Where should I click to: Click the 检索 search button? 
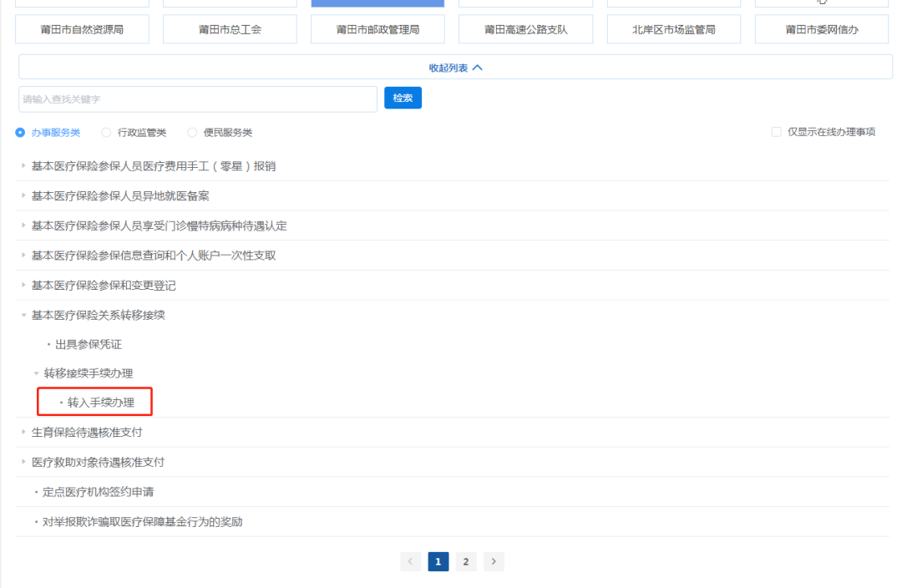403,99
